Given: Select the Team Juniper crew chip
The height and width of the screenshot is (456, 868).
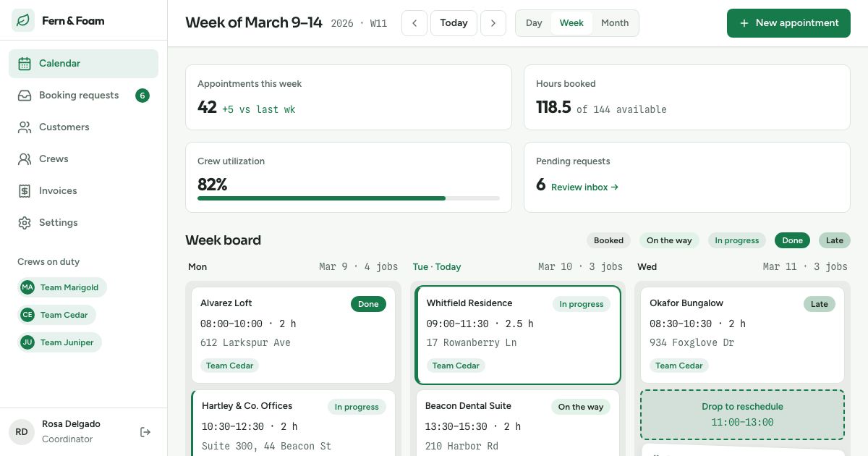Looking at the screenshot, I should tap(60, 342).
